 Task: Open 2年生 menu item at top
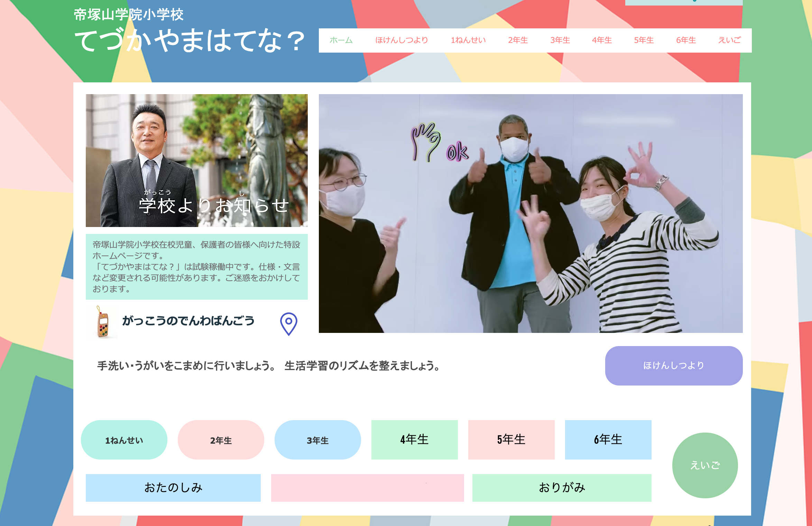[518, 40]
